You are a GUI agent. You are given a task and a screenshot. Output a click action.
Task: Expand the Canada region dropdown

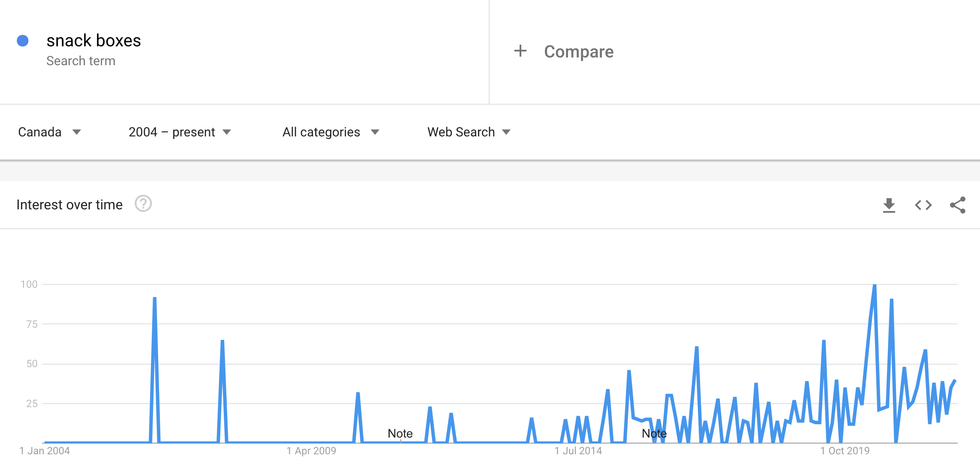click(x=49, y=132)
